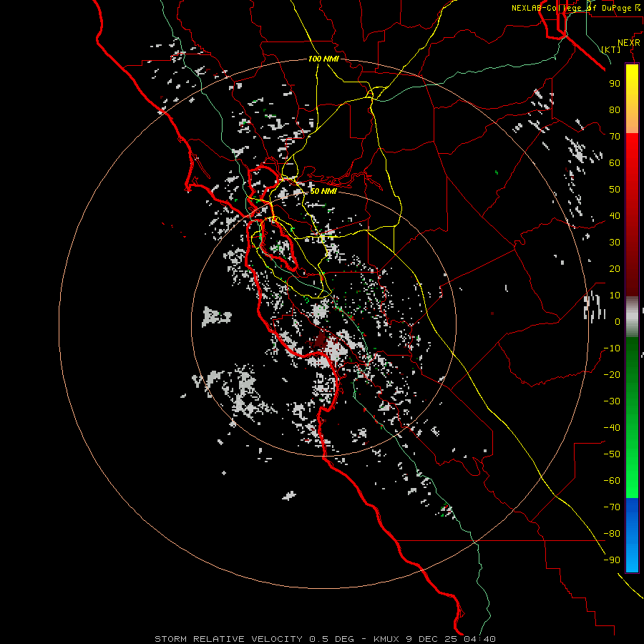Select the -60 value on the velocity scale
Image resolution: width=644 pixels, height=644 pixels.
point(612,481)
